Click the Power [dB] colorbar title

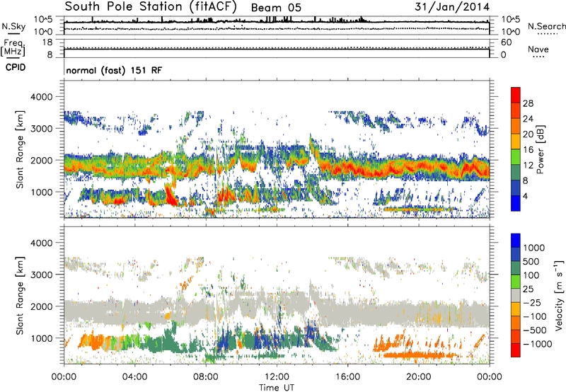541,149
